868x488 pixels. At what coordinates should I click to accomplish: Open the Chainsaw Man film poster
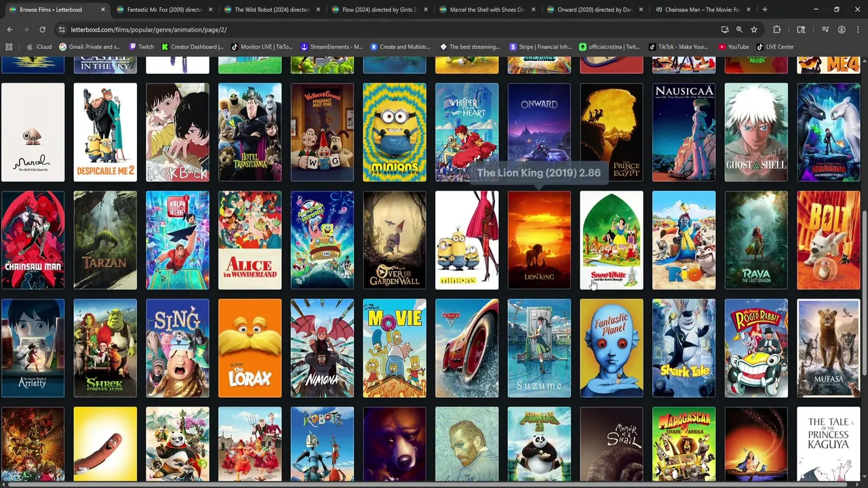33,241
